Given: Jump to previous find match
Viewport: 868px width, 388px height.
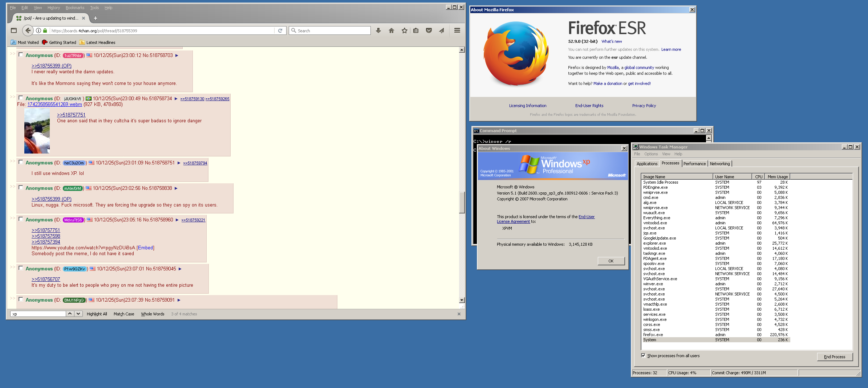Looking at the screenshot, I should 70,314.
